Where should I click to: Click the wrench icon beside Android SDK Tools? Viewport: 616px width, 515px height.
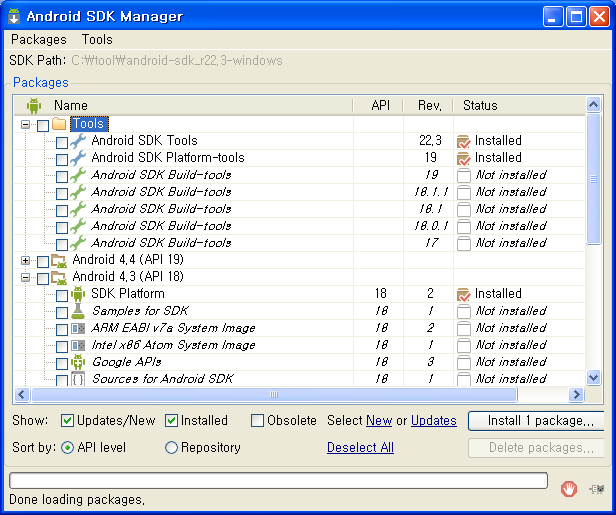pos(78,141)
